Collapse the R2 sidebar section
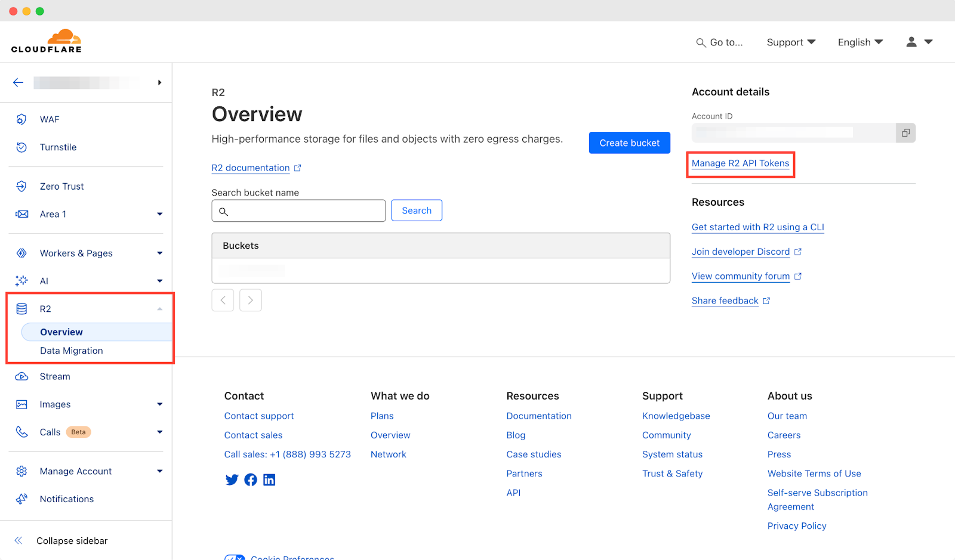The height and width of the screenshot is (560, 955). [159, 309]
